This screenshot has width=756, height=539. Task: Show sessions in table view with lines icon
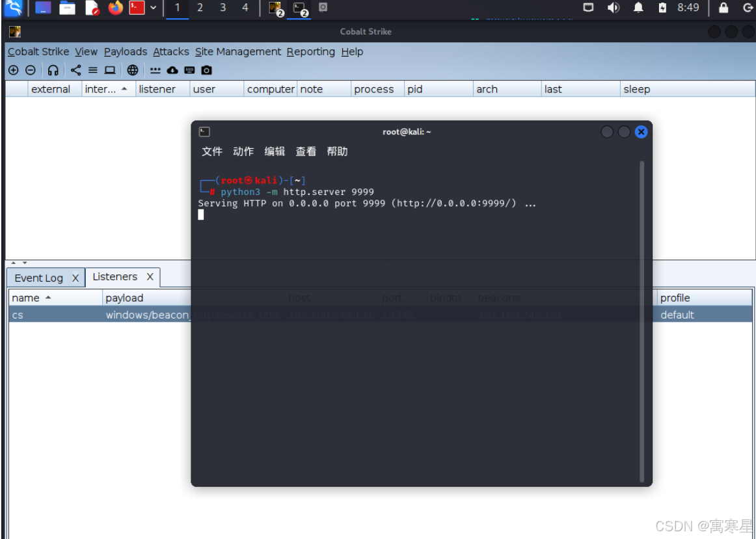tap(93, 70)
